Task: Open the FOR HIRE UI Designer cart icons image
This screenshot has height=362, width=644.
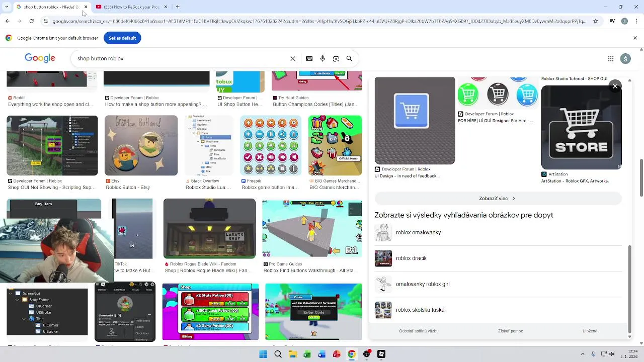Action: [x=498, y=93]
